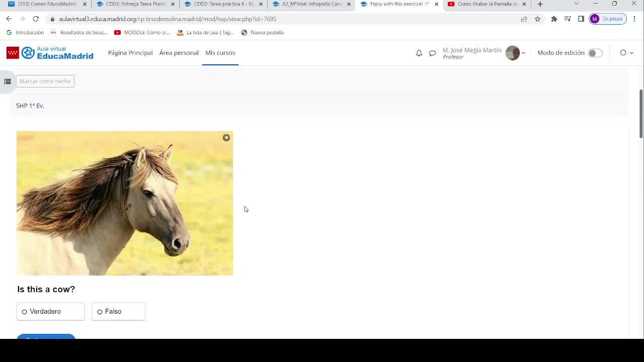This screenshot has width=644, height=362.
Task: Bookmark this page with star icon
Action: click(537, 19)
